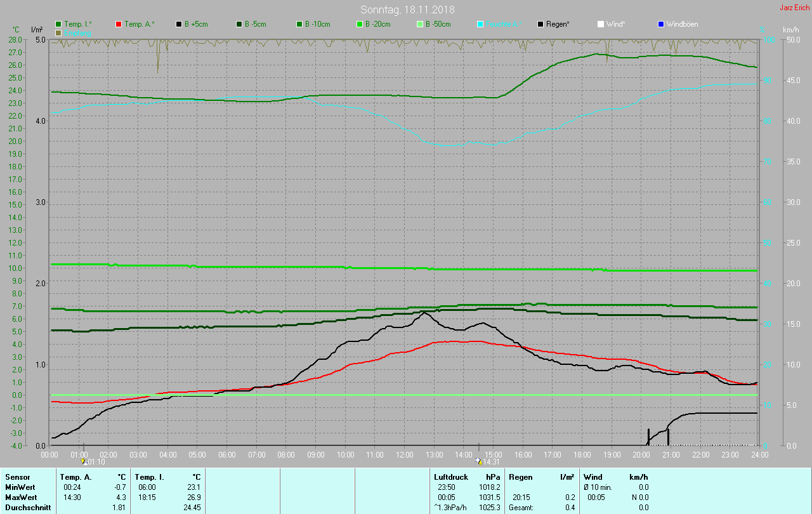
Task: Select the blue Windböen legend swatch
Action: pyautogui.click(x=661, y=24)
